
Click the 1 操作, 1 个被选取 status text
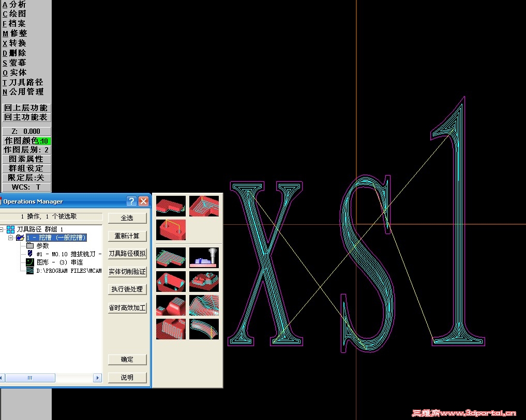click(49, 216)
